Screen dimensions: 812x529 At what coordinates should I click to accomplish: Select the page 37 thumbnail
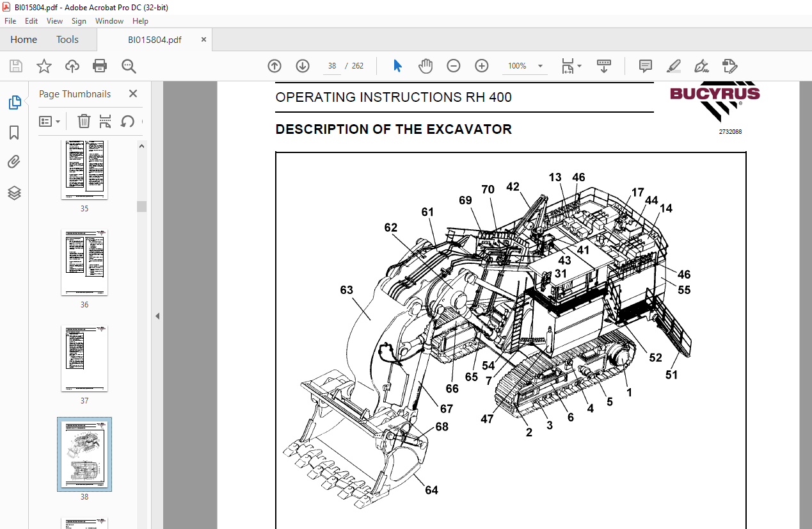coord(84,359)
